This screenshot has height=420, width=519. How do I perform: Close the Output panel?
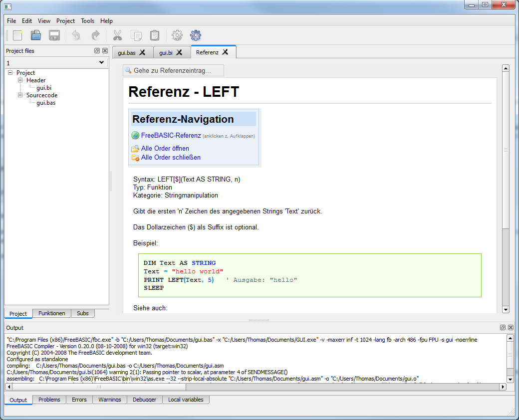click(x=511, y=327)
